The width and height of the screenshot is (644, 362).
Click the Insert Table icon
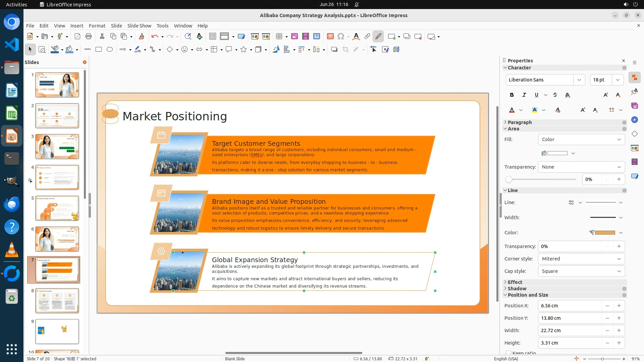click(279, 37)
